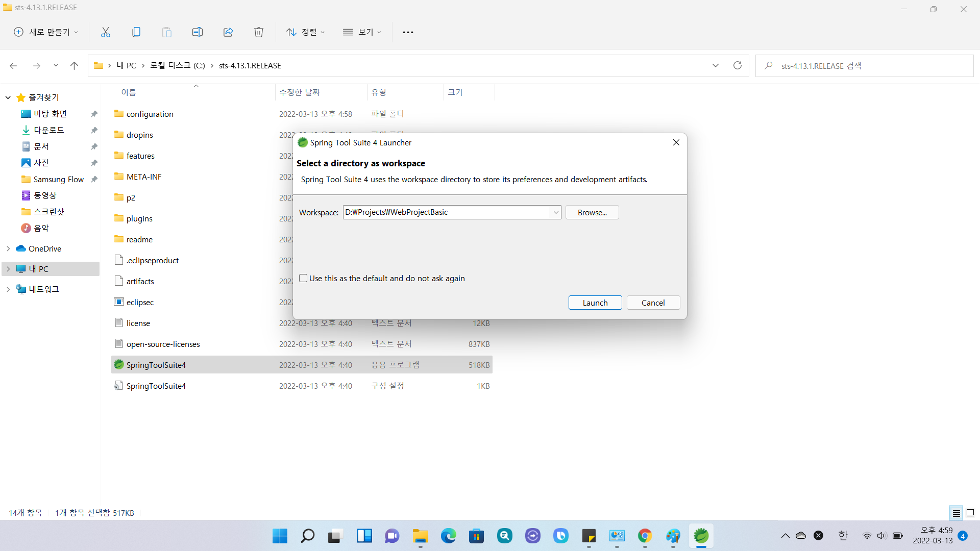The width and height of the screenshot is (980, 551).
Task: Click the Delete trash can icon
Action: 259,32
